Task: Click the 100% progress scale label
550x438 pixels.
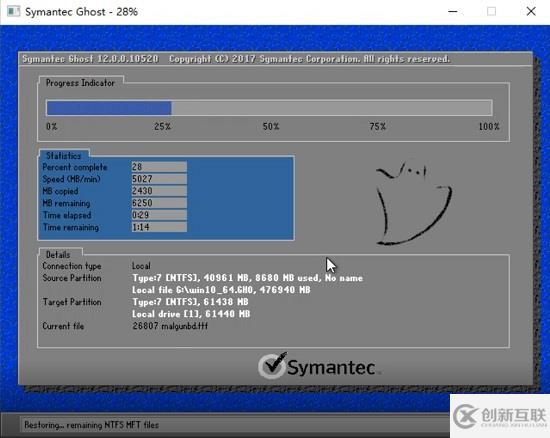Action: pyautogui.click(x=489, y=126)
